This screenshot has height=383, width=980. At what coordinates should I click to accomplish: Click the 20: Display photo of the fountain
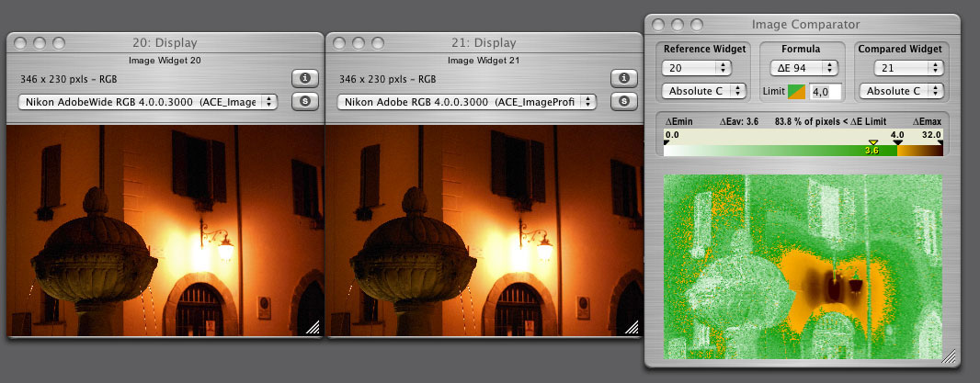(165, 230)
